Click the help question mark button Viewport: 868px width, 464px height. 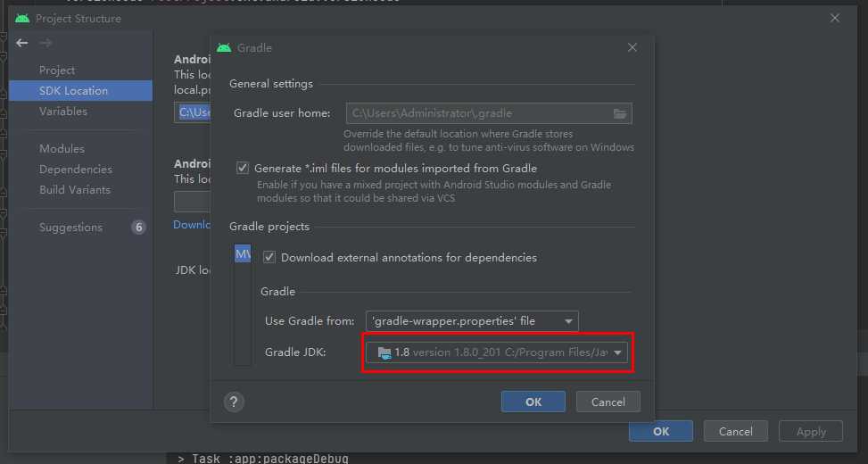[234, 402]
